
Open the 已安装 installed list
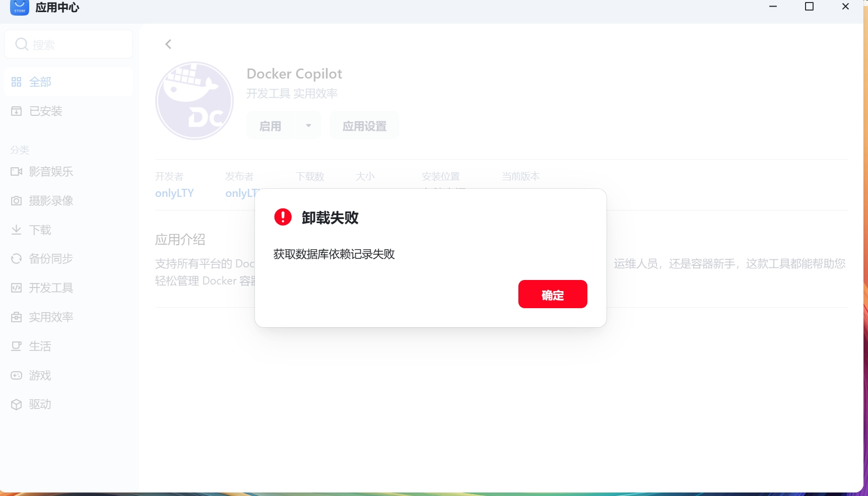point(69,111)
